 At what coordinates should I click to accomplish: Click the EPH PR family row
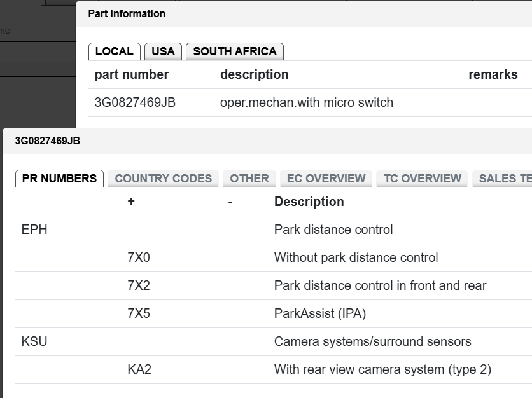(x=274, y=230)
